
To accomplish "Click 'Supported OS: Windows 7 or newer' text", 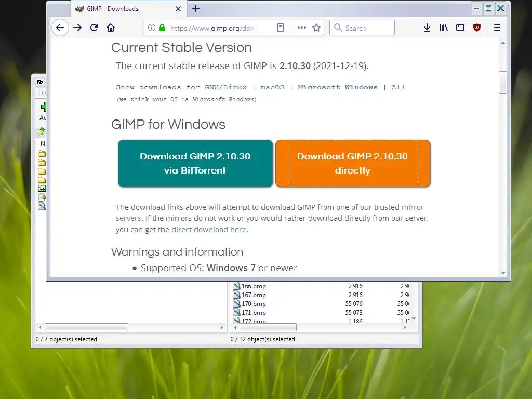I will click(x=219, y=268).
